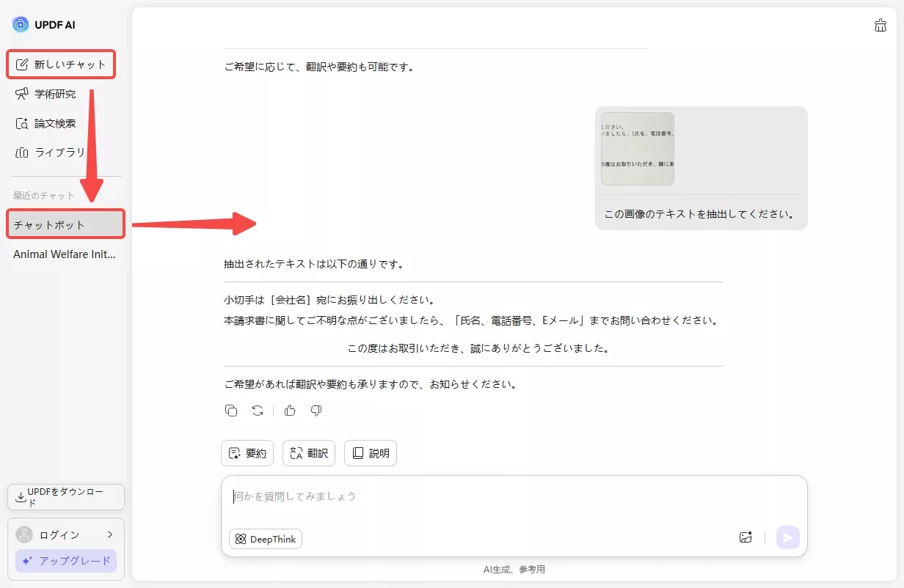Give thumbs up on the response
The height and width of the screenshot is (588, 904).
[290, 411]
